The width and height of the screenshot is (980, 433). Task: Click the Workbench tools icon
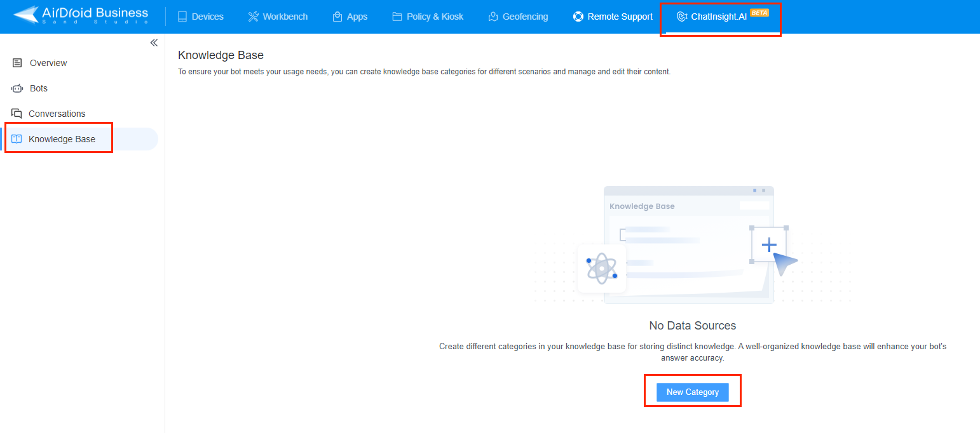[x=253, y=17]
